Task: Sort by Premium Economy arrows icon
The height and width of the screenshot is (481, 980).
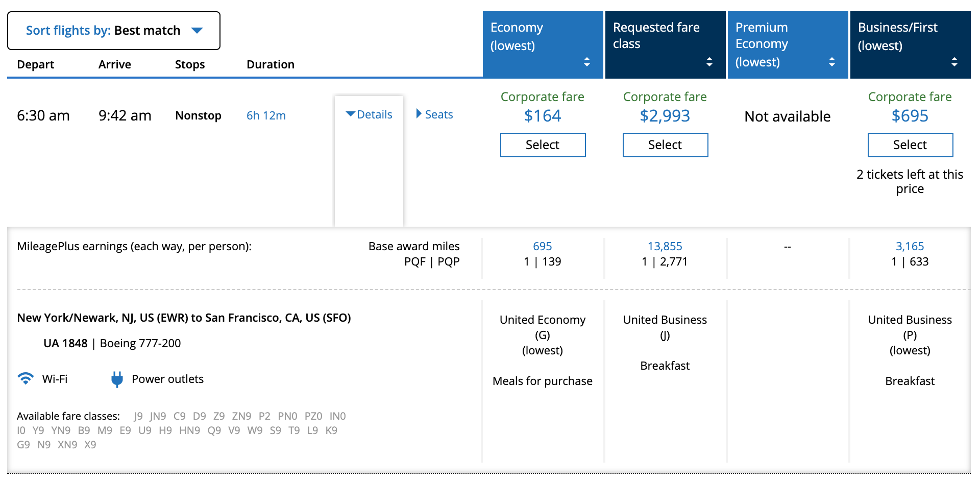Action: (x=832, y=62)
